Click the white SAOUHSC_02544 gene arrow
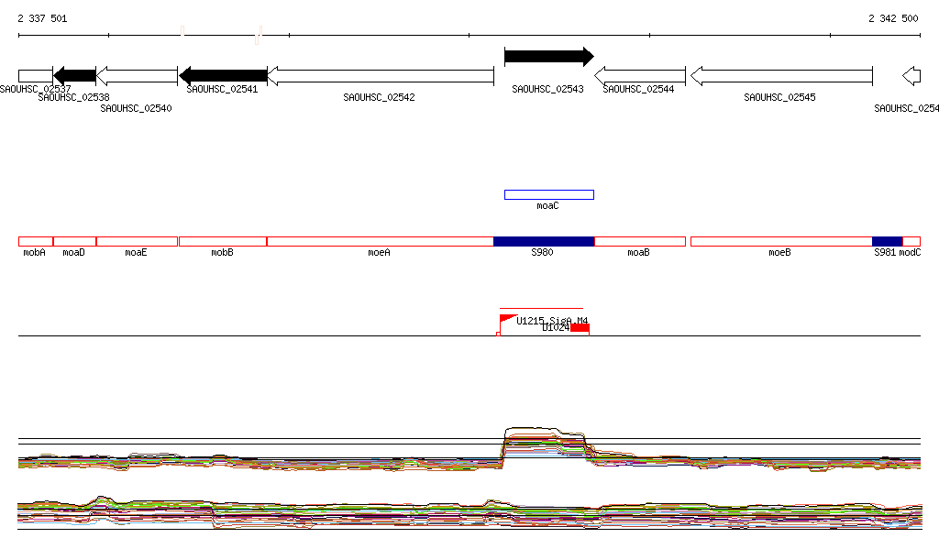939x560 pixels. [639, 76]
